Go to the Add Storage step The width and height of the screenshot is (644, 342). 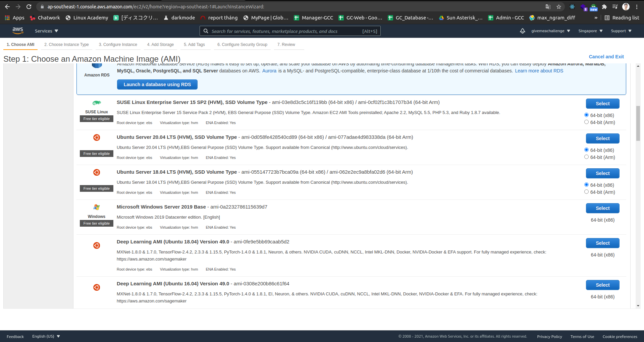(x=160, y=44)
